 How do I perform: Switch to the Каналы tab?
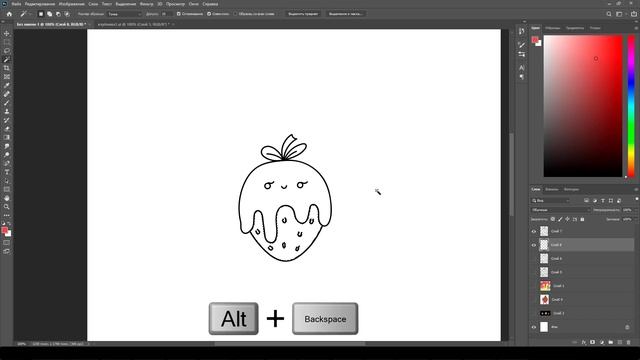(x=551, y=189)
